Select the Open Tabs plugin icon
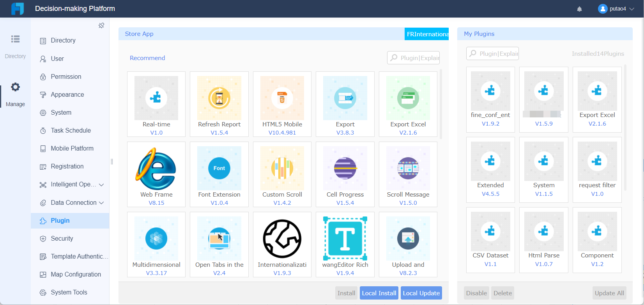Screen dimensions: 644x305 click(219, 238)
